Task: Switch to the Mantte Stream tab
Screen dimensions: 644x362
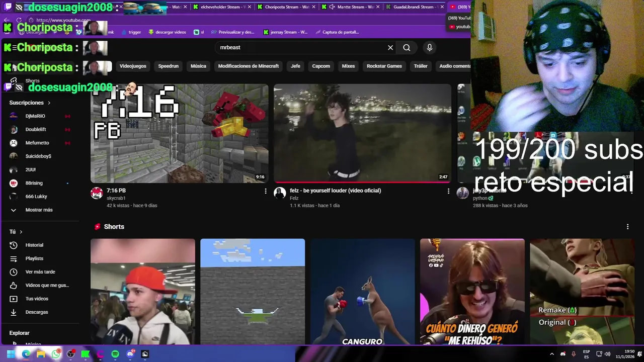Action: 351,7
